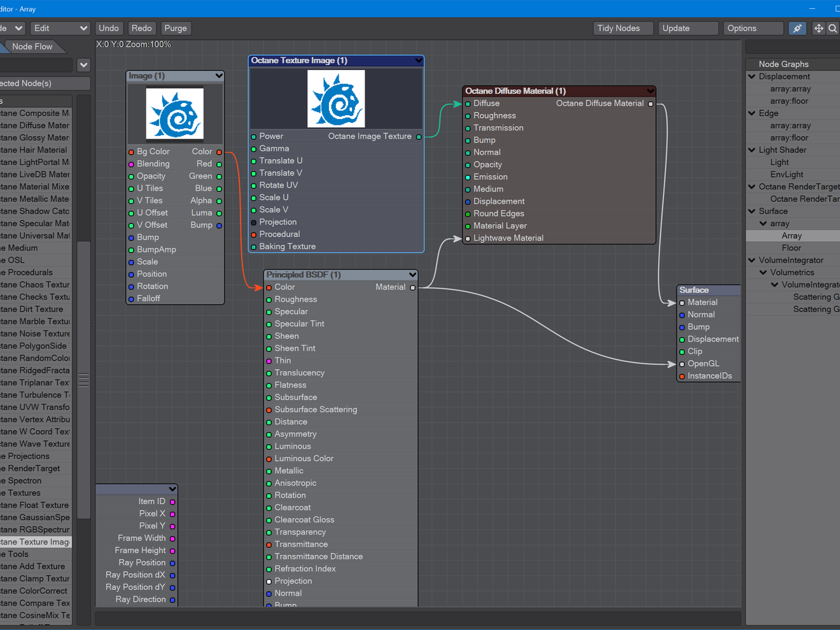840x630 pixels.
Task: Click the Power input port of Octane Texture Image
Action: pyautogui.click(x=254, y=137)
